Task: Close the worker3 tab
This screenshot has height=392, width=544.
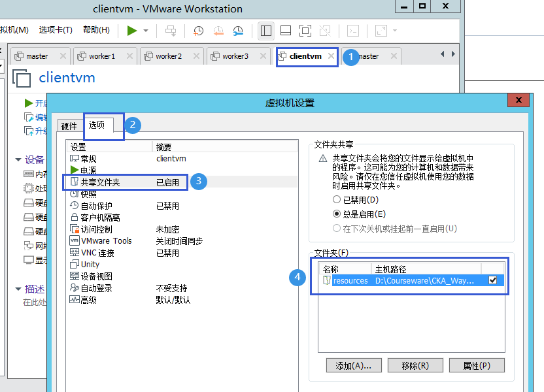Action: click(263, 56)
